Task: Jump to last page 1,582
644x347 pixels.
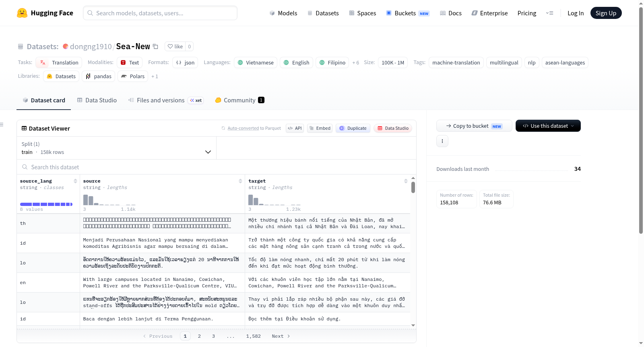Action: coord(254,336)
